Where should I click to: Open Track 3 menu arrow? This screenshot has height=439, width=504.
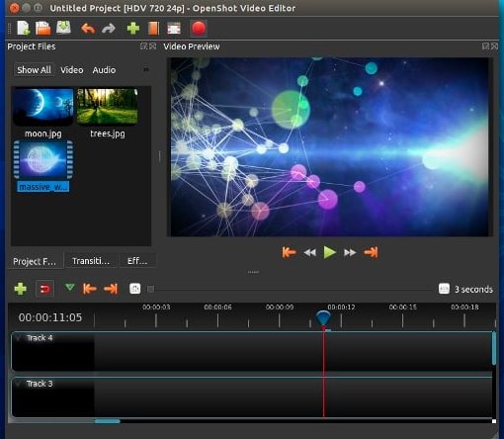18,384
